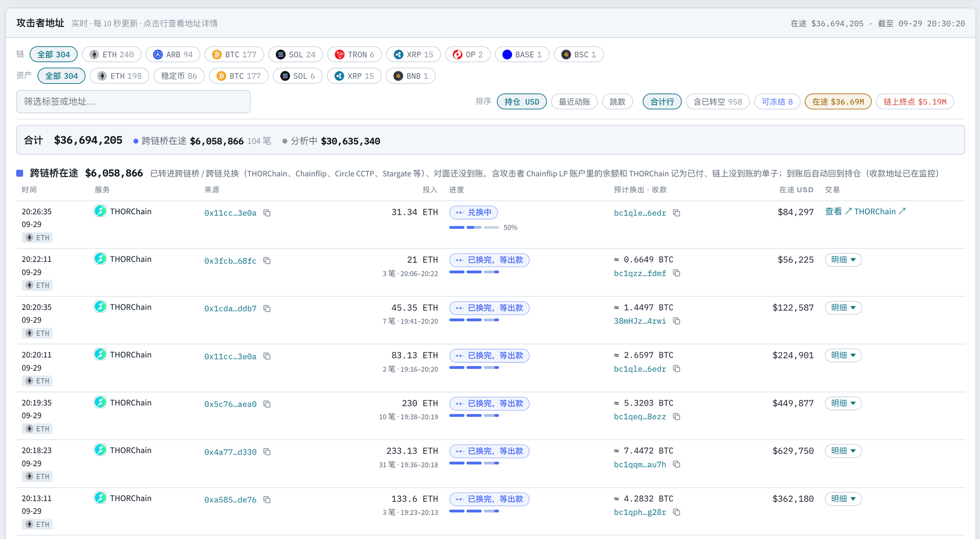Click THORChain logo icon in 20:26:35 row

[x=100, y=211]
